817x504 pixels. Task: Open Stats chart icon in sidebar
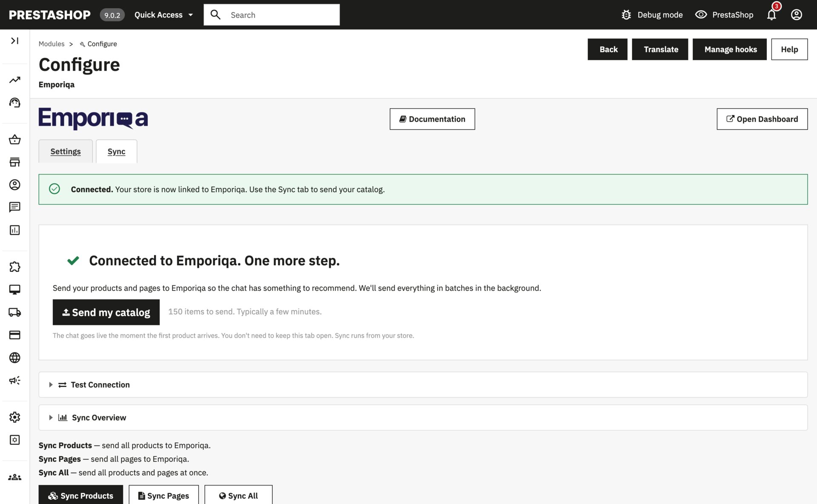14,230
